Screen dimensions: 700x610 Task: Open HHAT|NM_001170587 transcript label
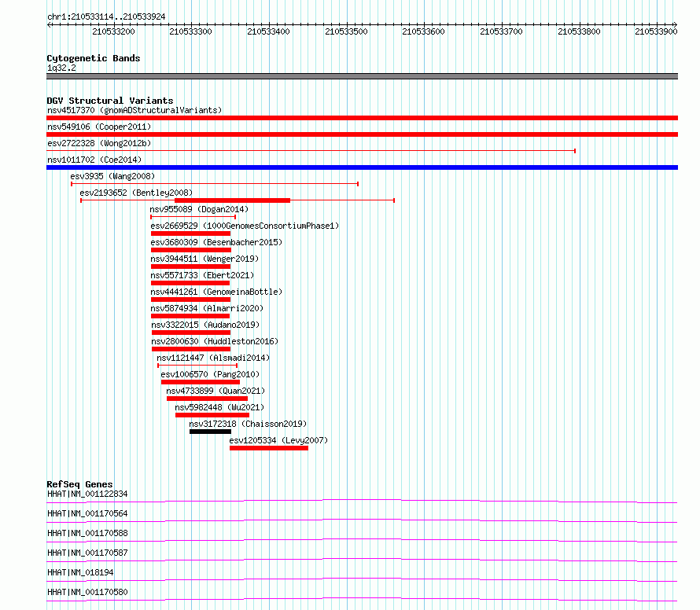coord(87,553)
